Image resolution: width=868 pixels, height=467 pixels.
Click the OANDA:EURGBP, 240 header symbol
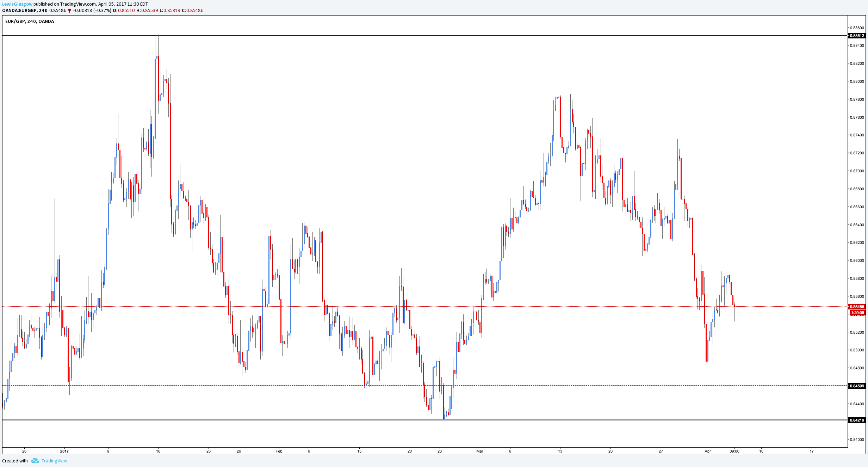tap(25, 10)
